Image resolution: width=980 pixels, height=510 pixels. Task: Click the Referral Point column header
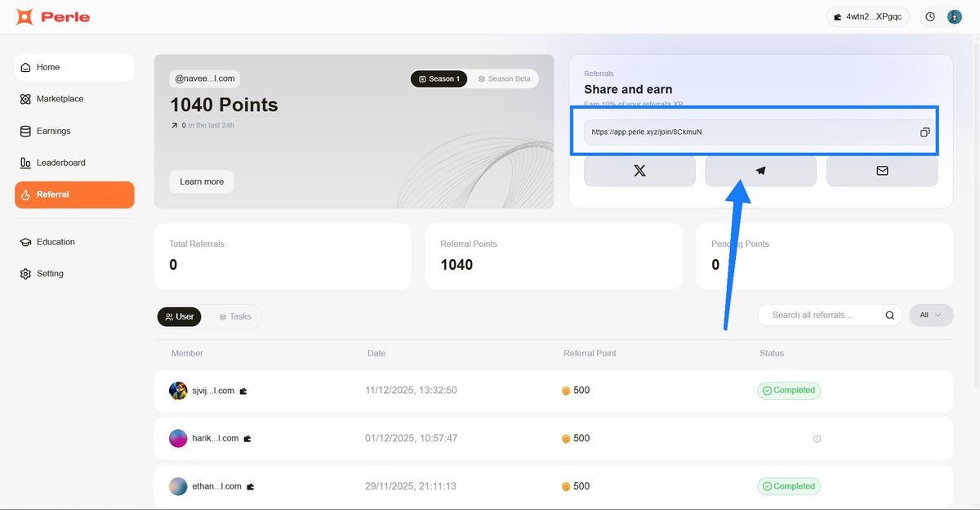pyautogui.click(x=590, y=353)
